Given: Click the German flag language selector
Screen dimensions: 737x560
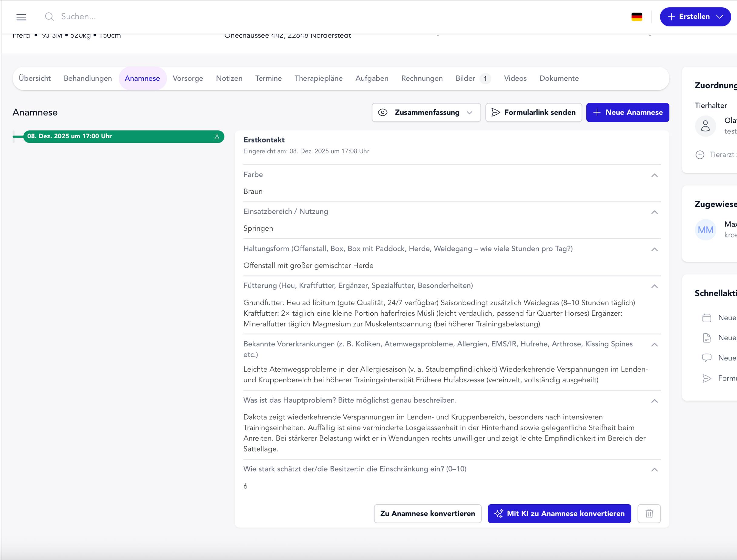Looking at the screenshot, I should [637, 17].
